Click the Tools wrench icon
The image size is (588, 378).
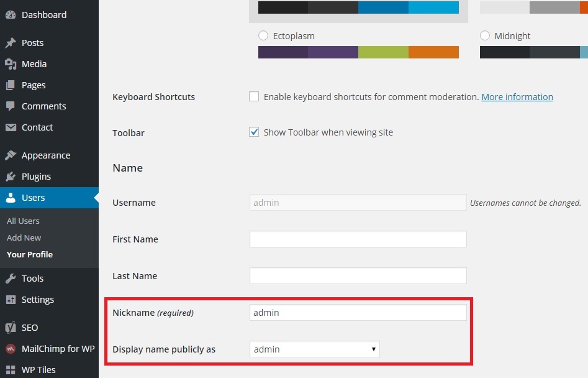tap(10, 279)
